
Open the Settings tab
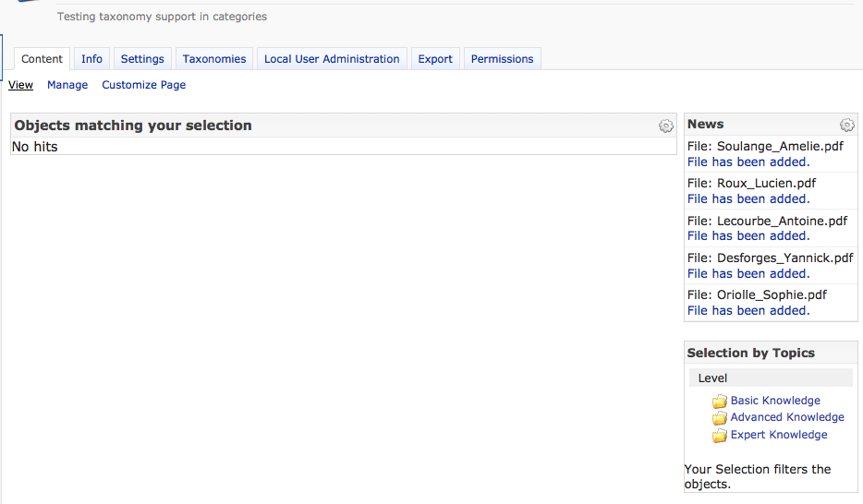coord(142,59)
